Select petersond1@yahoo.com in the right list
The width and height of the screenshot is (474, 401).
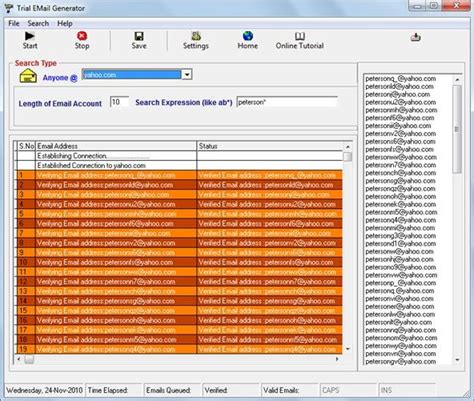pos(401,244)
